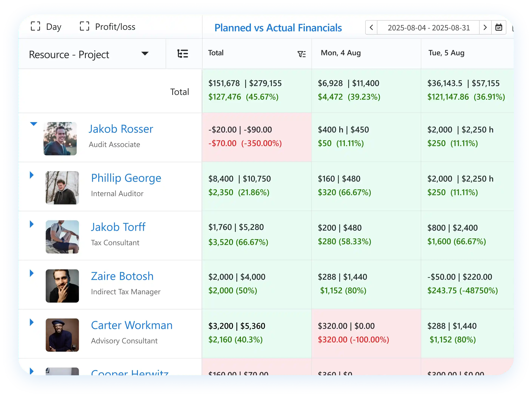This screenshot has height=397, width=532.
Task: Click the bracket icon beside Profit/loss
Action: (84, 26)
